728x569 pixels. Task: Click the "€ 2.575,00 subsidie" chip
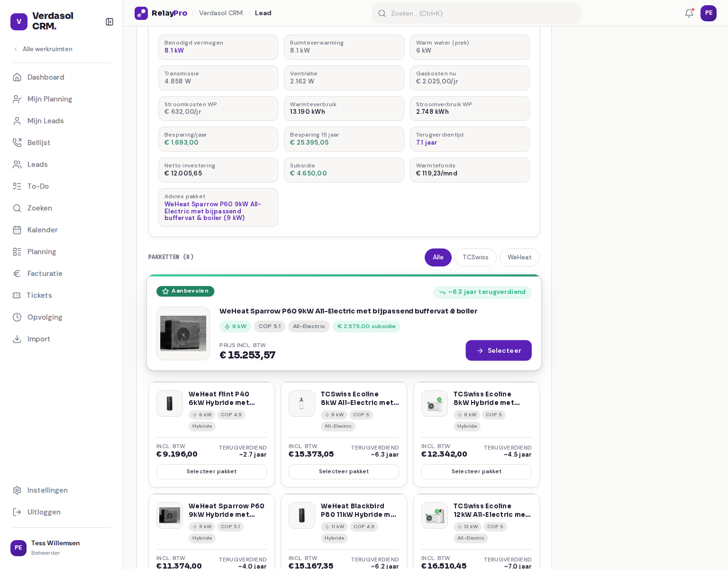[366, 327]
